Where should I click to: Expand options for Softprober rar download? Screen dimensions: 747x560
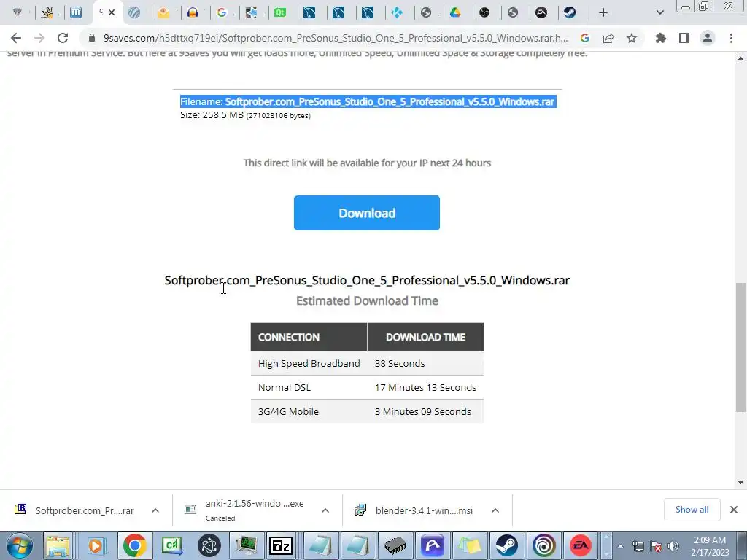(155, 510)
